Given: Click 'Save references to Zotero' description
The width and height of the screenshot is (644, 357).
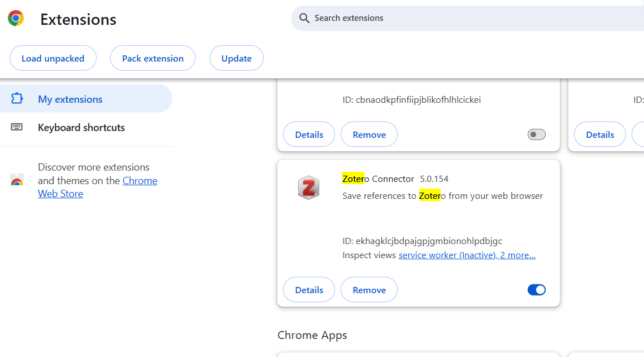Looking at the screenshot, I should [443, 196].
